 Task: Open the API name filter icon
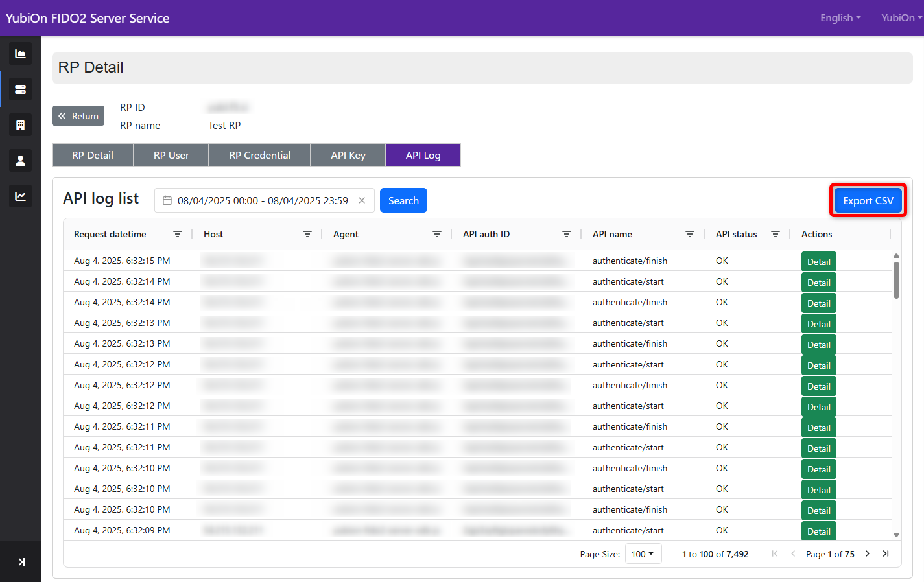point(690,234)
